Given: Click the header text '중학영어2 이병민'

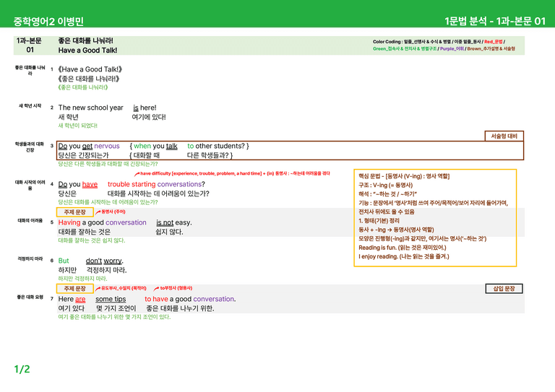Looking at the screenshot, I should click(48, 21).
